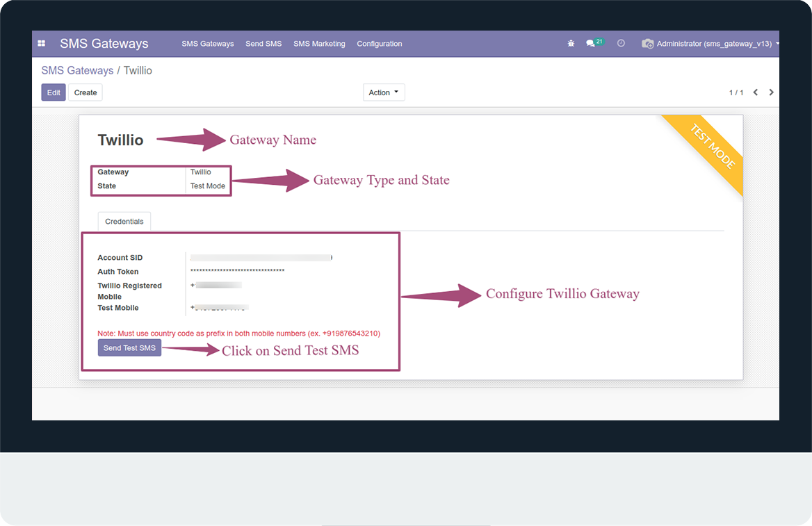
Task: Click the TEST MODE corner ribbon
Action: point(713,146)
